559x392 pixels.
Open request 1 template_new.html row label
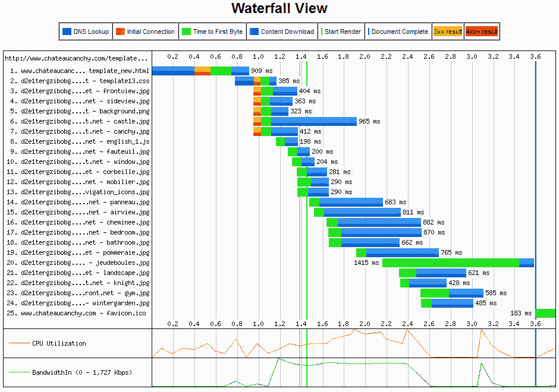point(78,71)
